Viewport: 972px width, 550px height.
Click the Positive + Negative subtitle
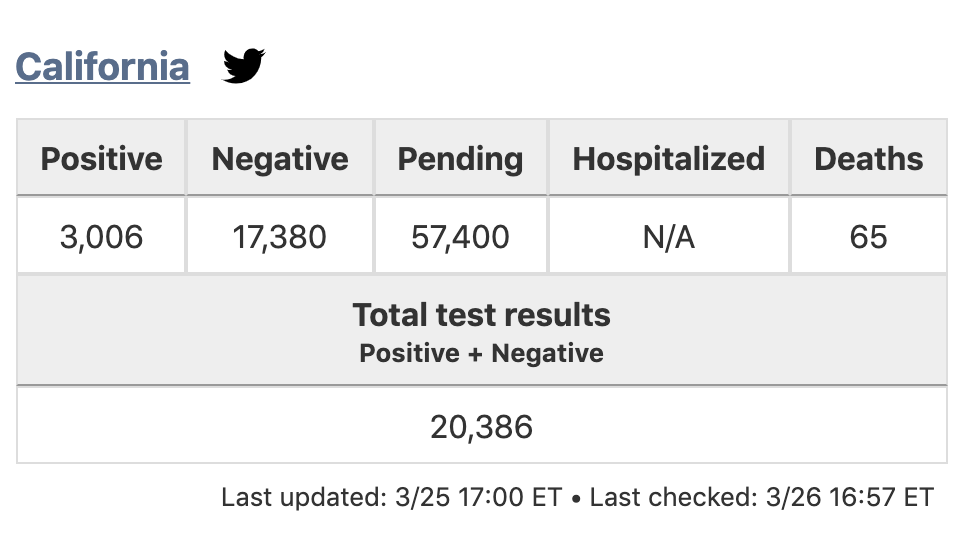(482, 353)
